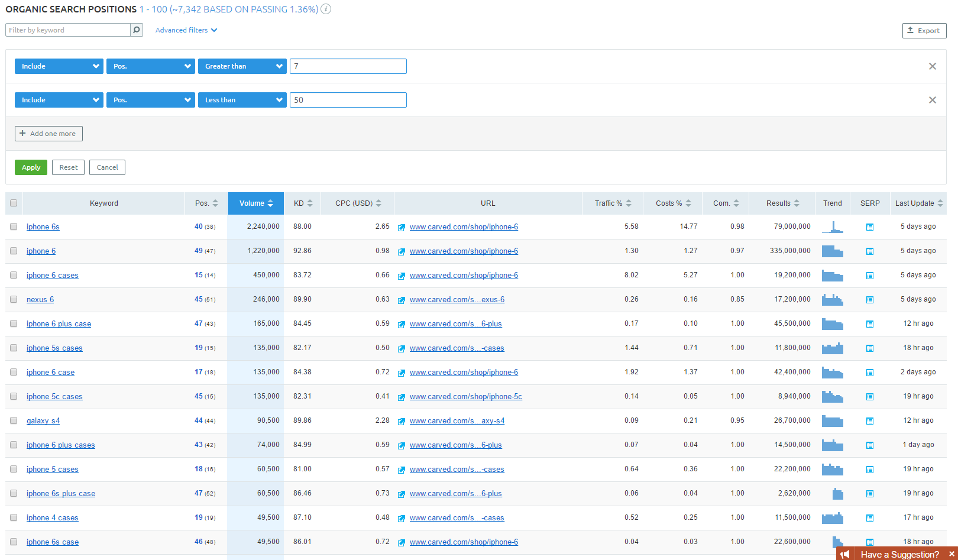This screenshot has width=958, height=560.
Task: Click the info icon next to the title
Action: [326, 9]
